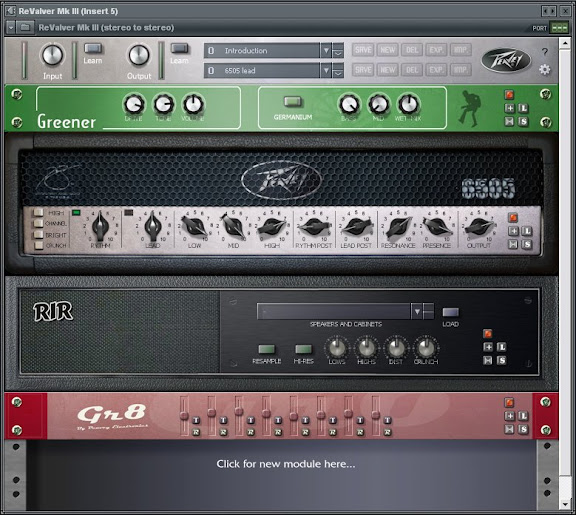Image resolution: width=576 pixels, height=515 pixels.
Task: Remove the Greener module with its X button
Action: (x=510, y=121)
